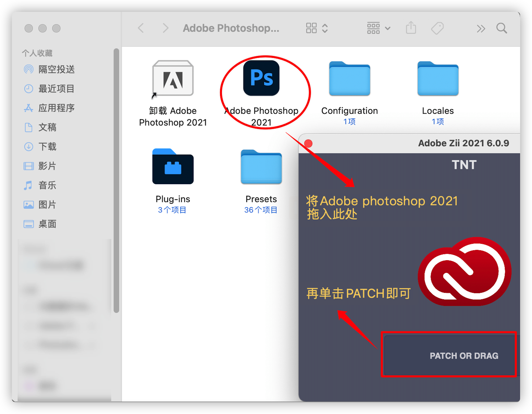Select 应用程序 in the sidebar
The image size is (532, 414).
pyautogui.click(x=56, y=108)
